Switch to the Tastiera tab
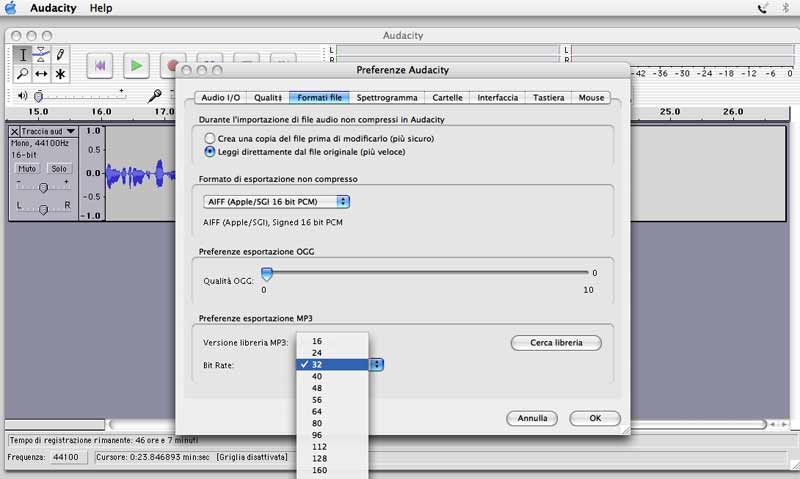Image resolution: width=800 pixels, height=479 pixels. 548,97
